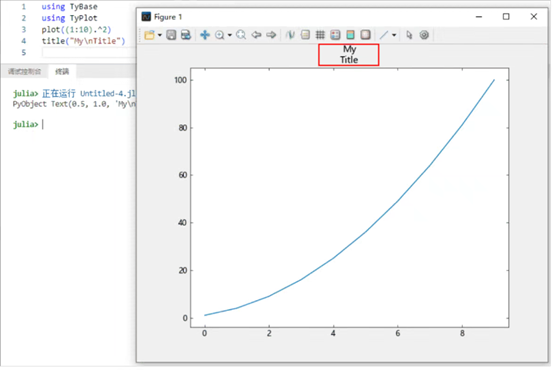The image size is (553, 370).
Task: Click the subplot layout icon
Action: (x=335, y=35)
